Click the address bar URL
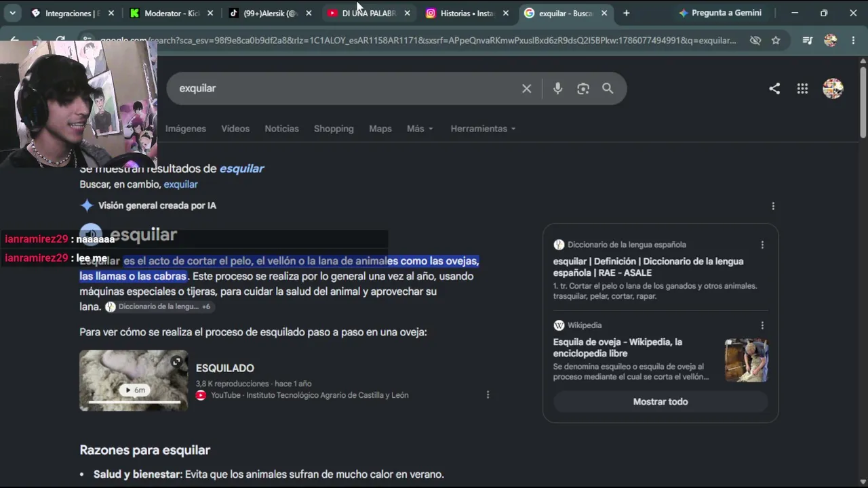This screenshot has height=488, width=868. click(418, 41)
